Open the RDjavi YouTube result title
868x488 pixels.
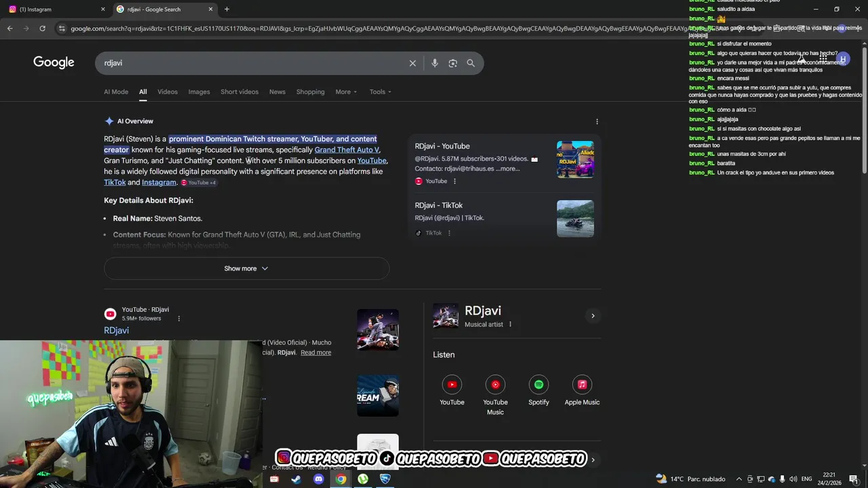point(116,331)
